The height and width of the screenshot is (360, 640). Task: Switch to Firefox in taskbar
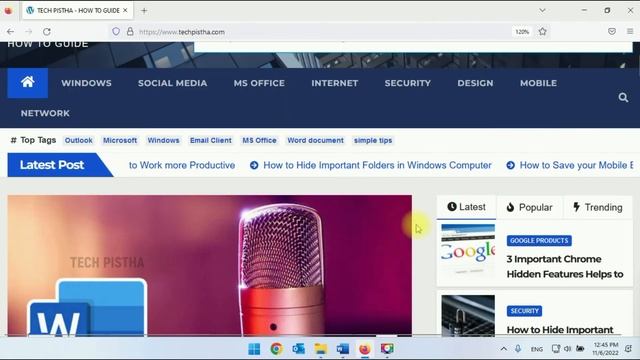(364, 349)
